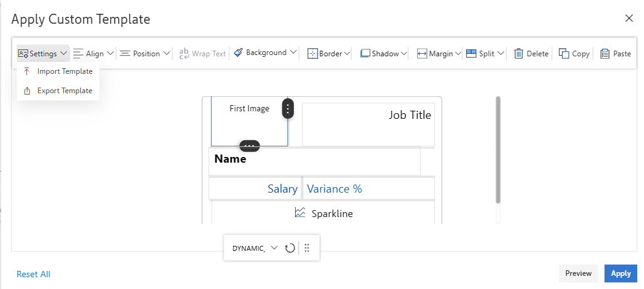Choose Import Template from Settings menu
Image resolution: width=644 pixels, height=289 pixels.
pos(65,71)
